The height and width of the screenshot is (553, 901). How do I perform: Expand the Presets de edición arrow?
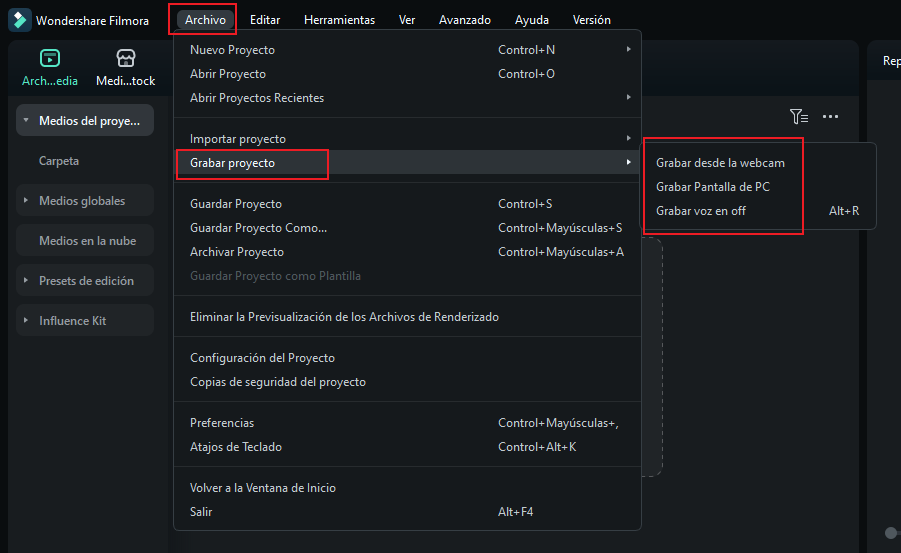click(x=26, y=280)
